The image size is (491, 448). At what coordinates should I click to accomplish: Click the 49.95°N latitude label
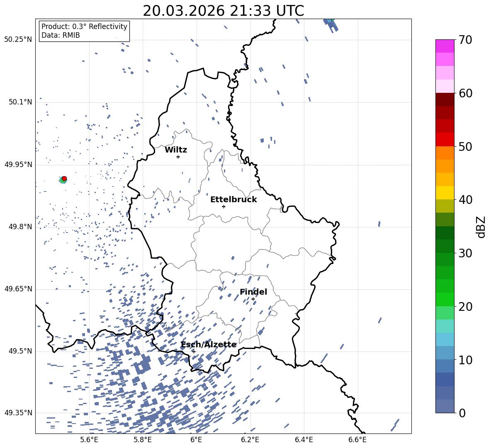18,165
